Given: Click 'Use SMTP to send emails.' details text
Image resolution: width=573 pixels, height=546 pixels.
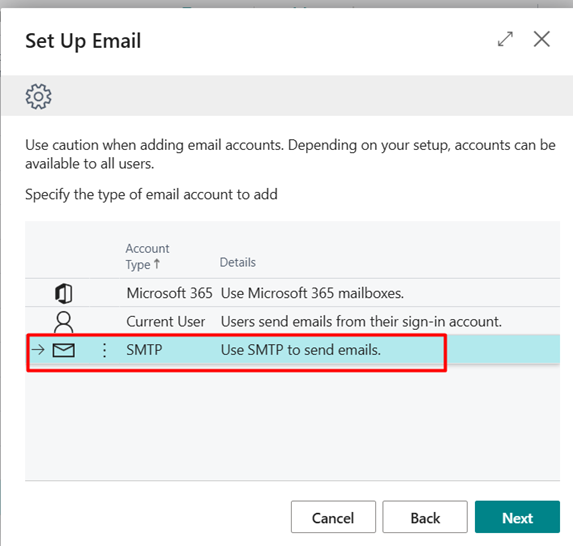Looking at the screenshot, I should tap(301, 350).
